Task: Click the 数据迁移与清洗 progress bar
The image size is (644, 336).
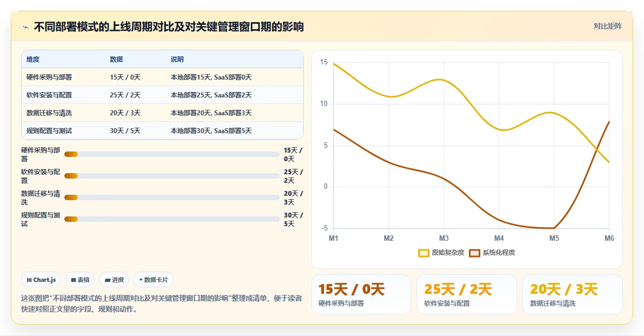Action: coord(172,197)
